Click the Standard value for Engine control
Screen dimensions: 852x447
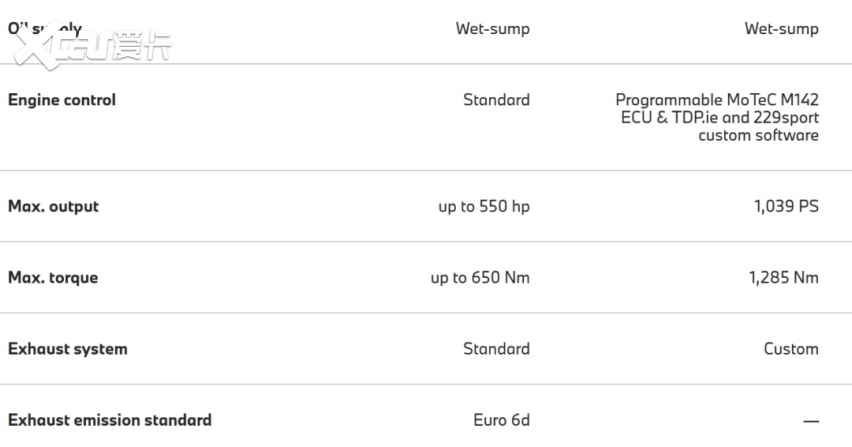click(x=496, y=100)
